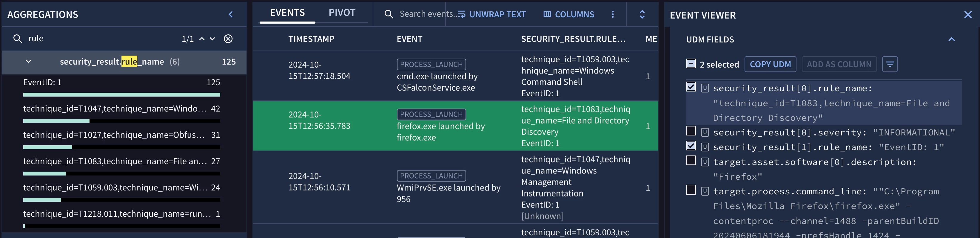The height and width of the screenshot is (238, 980).
Task: Click the bar under T1027 aggregation
Action: (122, 147)
